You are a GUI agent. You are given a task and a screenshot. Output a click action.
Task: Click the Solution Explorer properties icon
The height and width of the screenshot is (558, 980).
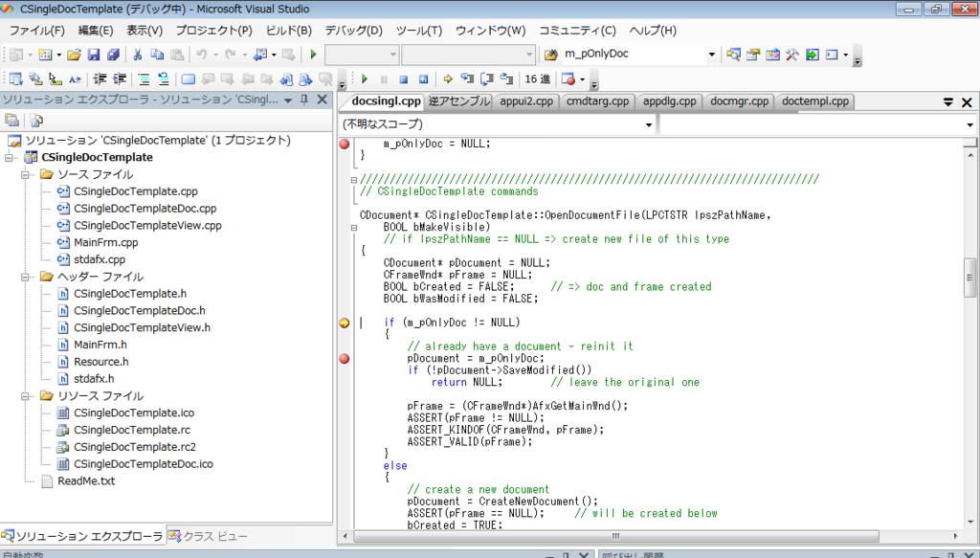pos(11,120)
